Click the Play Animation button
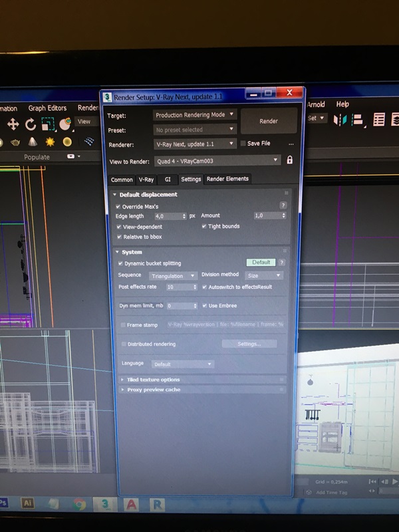 pos(395,481)
